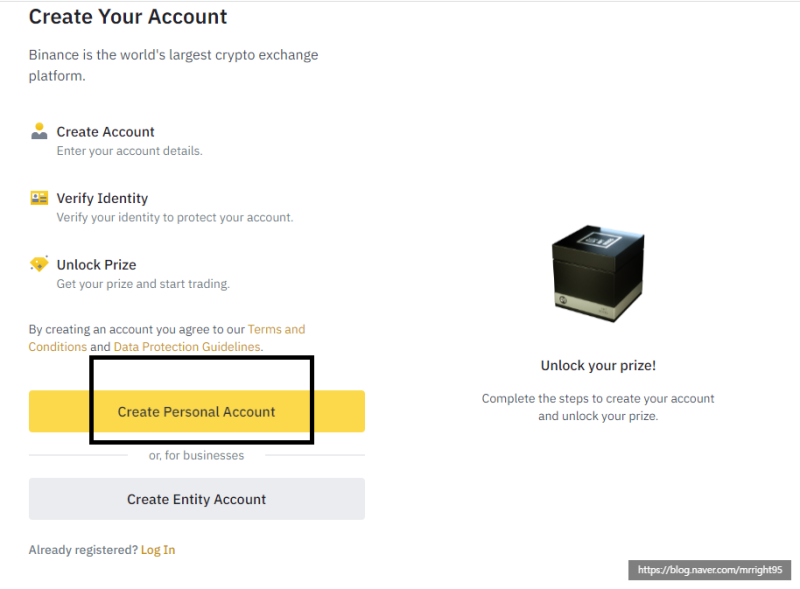Click the Create Your Account page title
This screenshot has width=800, height=589.
pos(128,16)
